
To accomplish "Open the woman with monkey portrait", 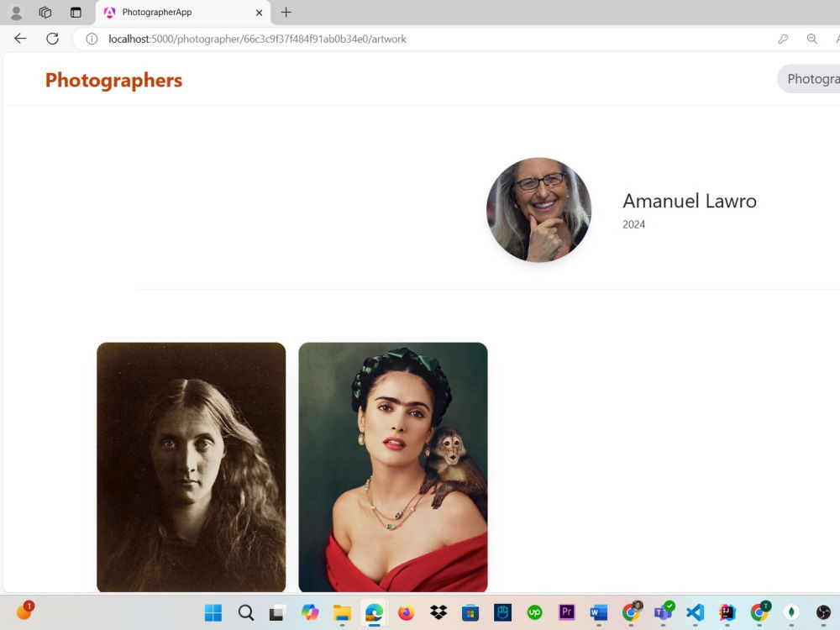I will pyautogui.click(x=393, y=467).
